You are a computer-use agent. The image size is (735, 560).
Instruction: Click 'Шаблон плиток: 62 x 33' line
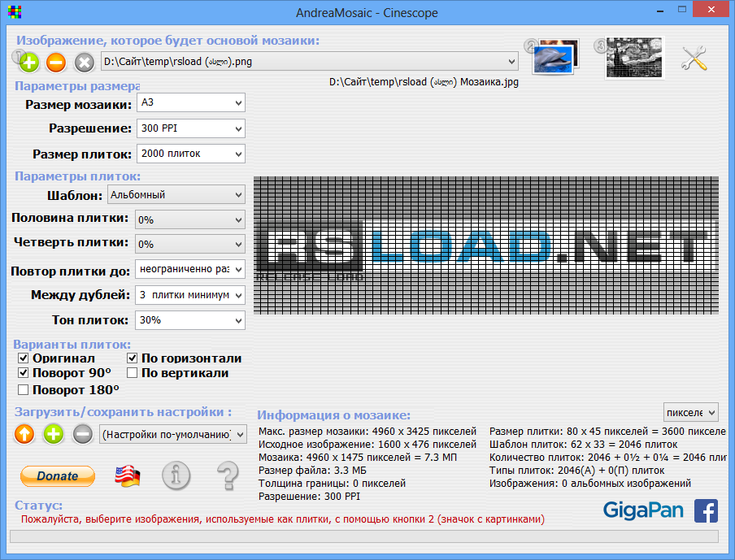(x=583, y=445)
